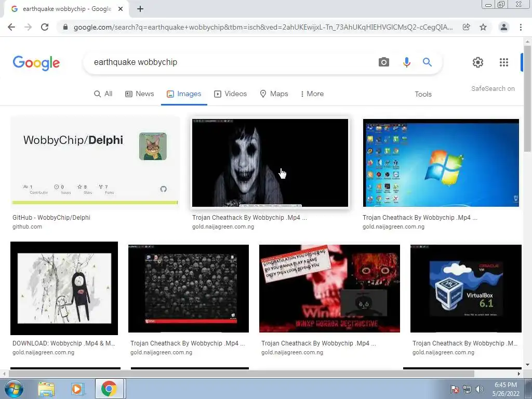Expand the More search categories menu
This screenshot has height=399, width=532.
tap(312, 94)
